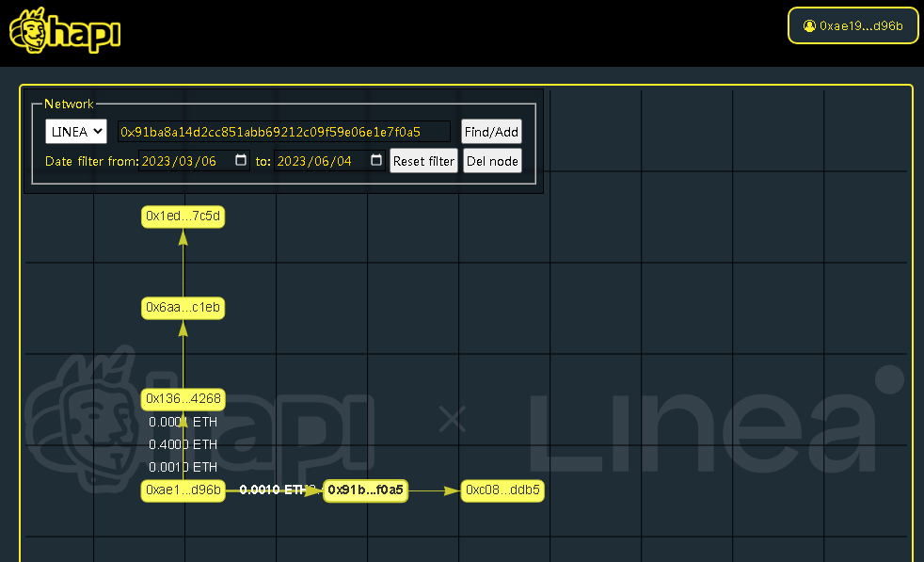Click the Find/Add button
This screenshot has height=562, width=924.
(491, 132)
